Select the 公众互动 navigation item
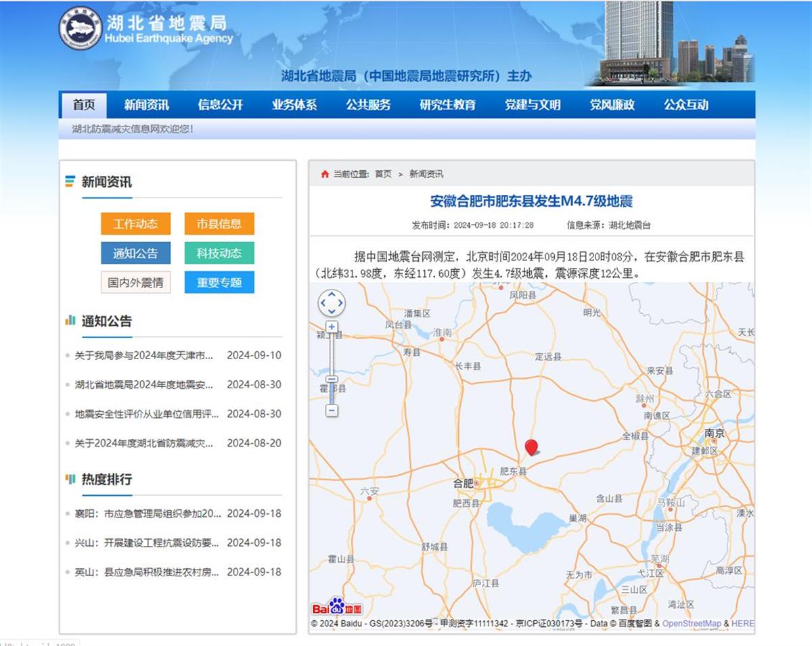The height and width of the screenshot is (646, 812). 685,105
